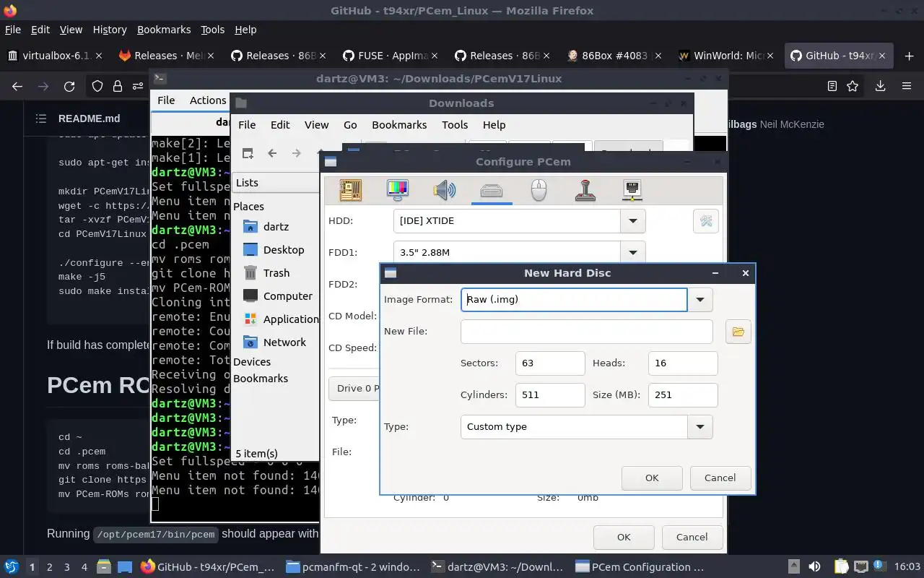924x578 pixels.
Task: Open the Lists combo box in Downloads sidebar
Action: tap(275, 183)
